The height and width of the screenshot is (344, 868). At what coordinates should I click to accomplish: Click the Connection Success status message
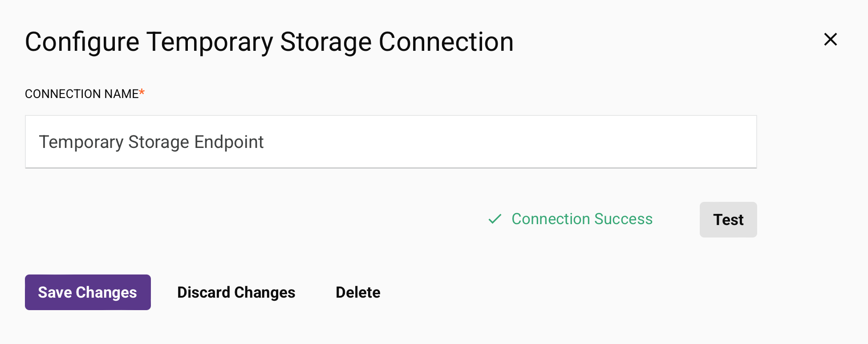pyautogui.click(x=582, y=219)
